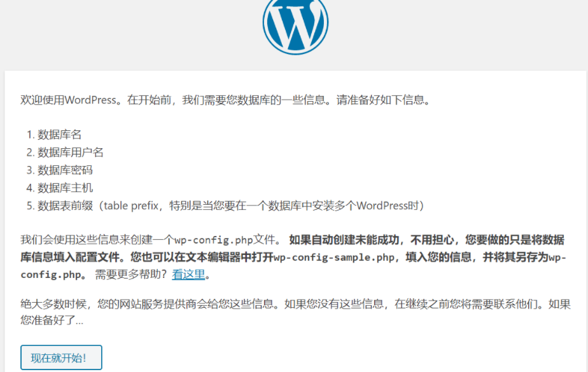
Task: Click the 数据表前缀 list item
Action: click(230, 205)
